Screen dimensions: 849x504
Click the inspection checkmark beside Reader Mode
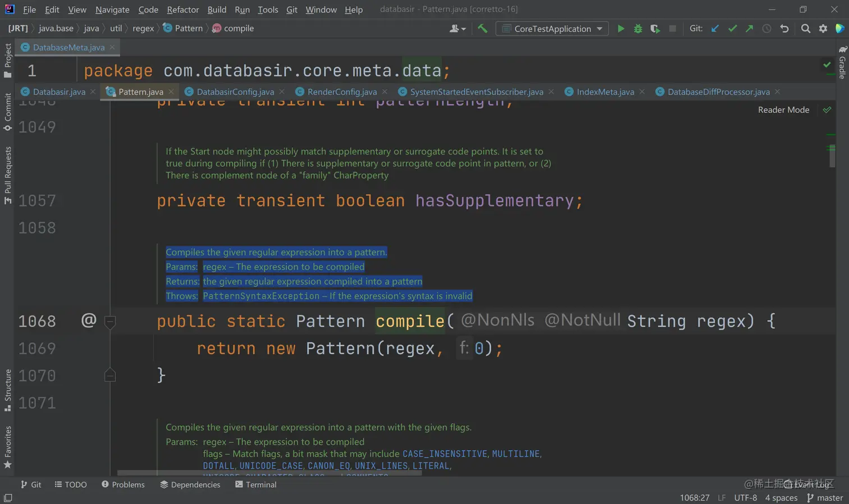click(827, 110)
